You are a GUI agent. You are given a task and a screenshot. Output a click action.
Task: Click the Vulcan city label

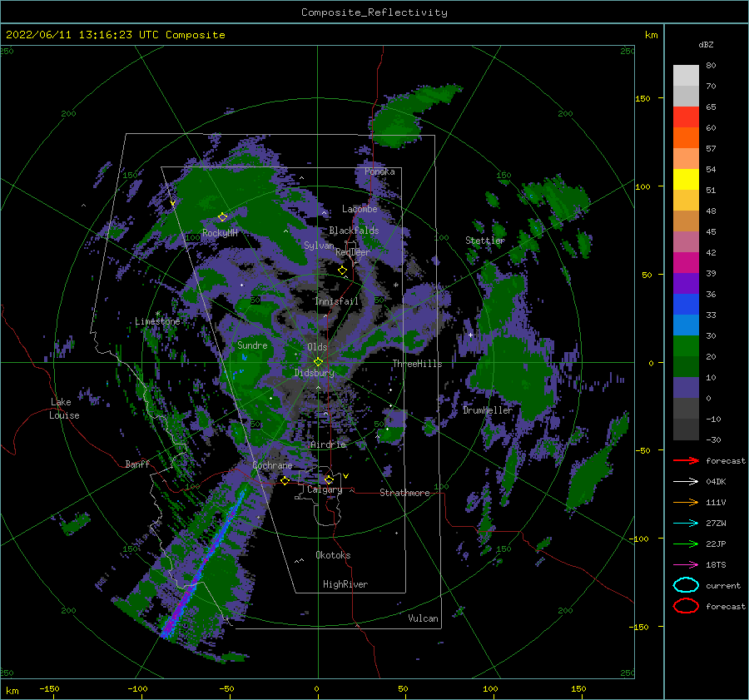pos(424,618)
